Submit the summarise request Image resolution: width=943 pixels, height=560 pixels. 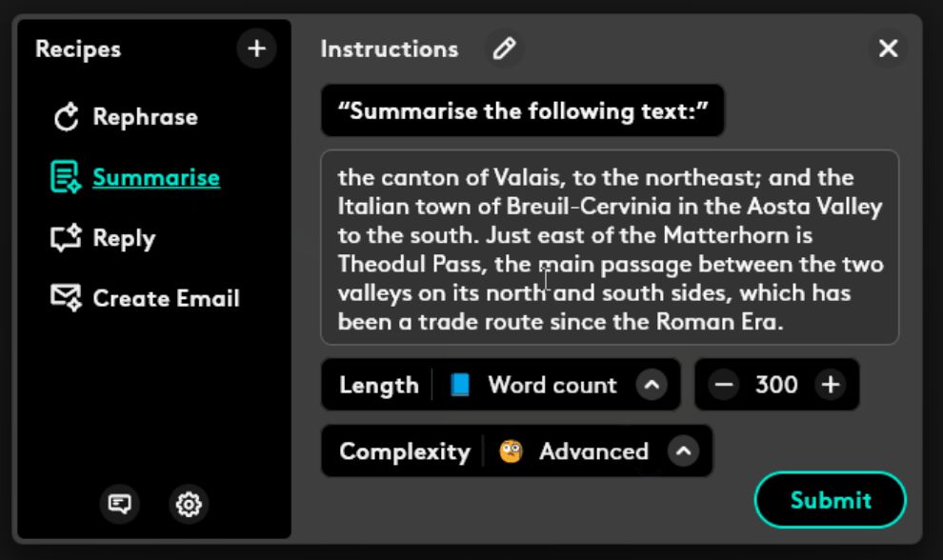coord(830,500)
